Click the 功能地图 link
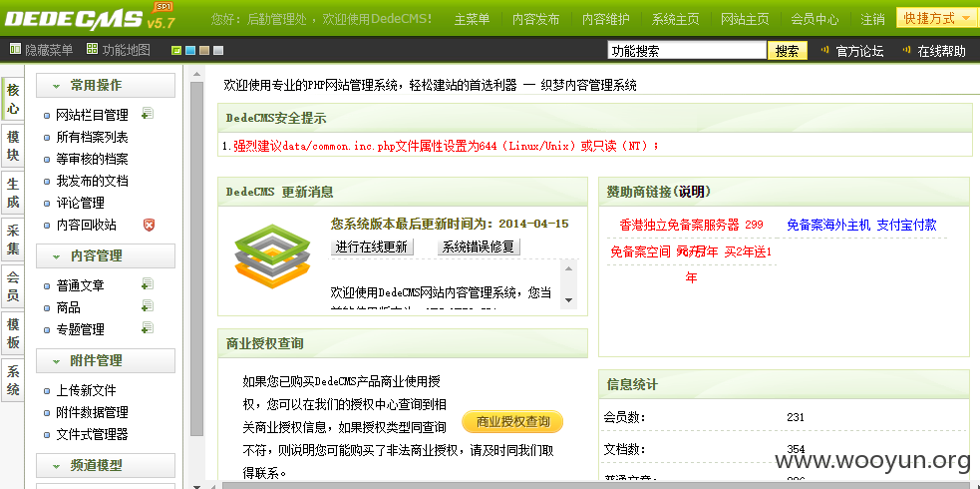This screenshot has height=489, width=980. click(127, 50)
